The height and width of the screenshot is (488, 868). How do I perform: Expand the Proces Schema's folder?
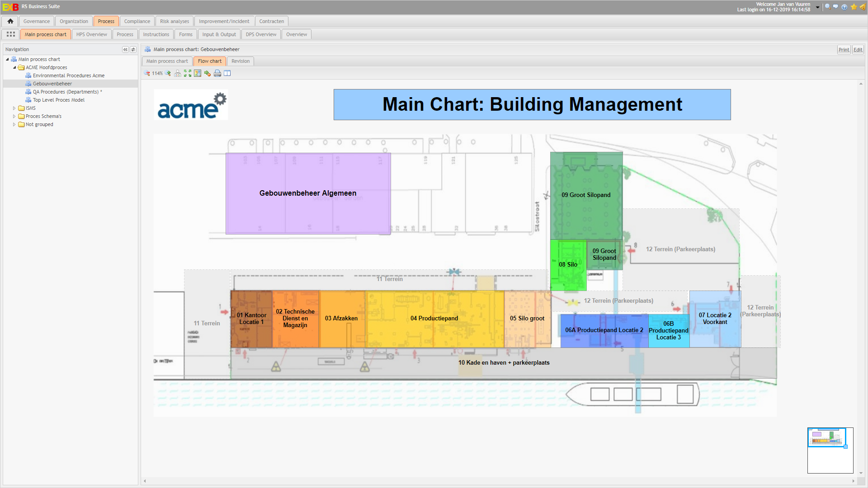point(14,117)
